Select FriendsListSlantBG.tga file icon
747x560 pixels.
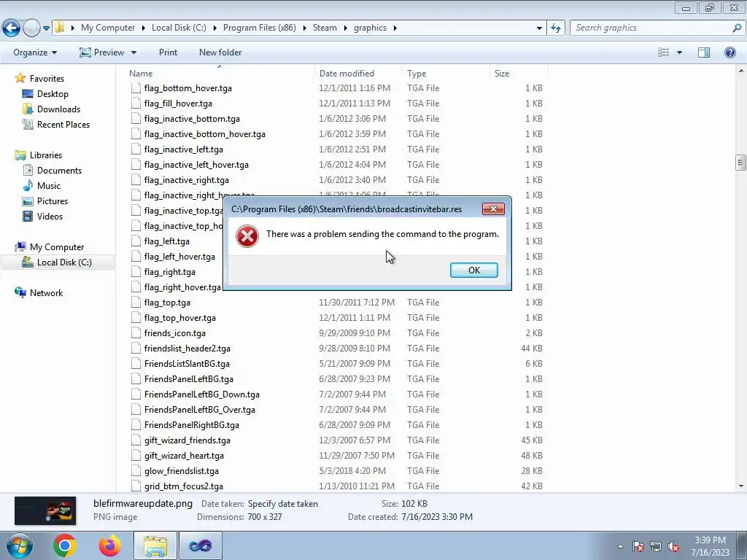click(136, 364)
